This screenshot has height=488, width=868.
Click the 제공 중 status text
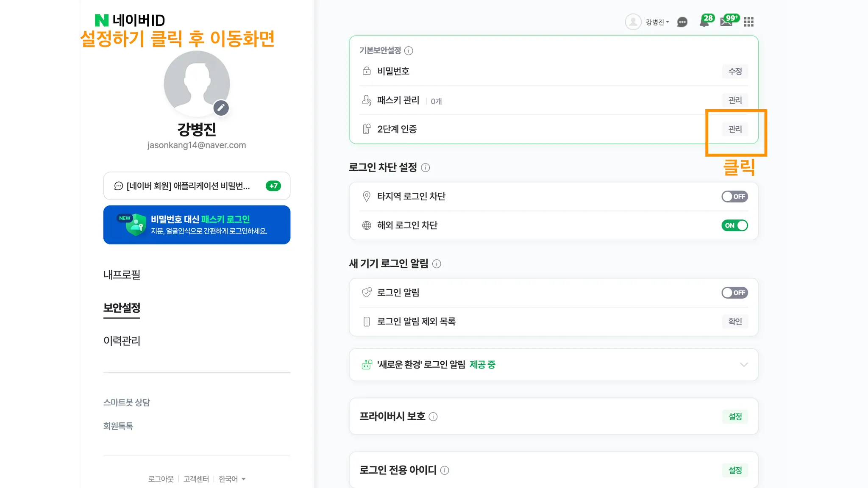pos(482,365)
